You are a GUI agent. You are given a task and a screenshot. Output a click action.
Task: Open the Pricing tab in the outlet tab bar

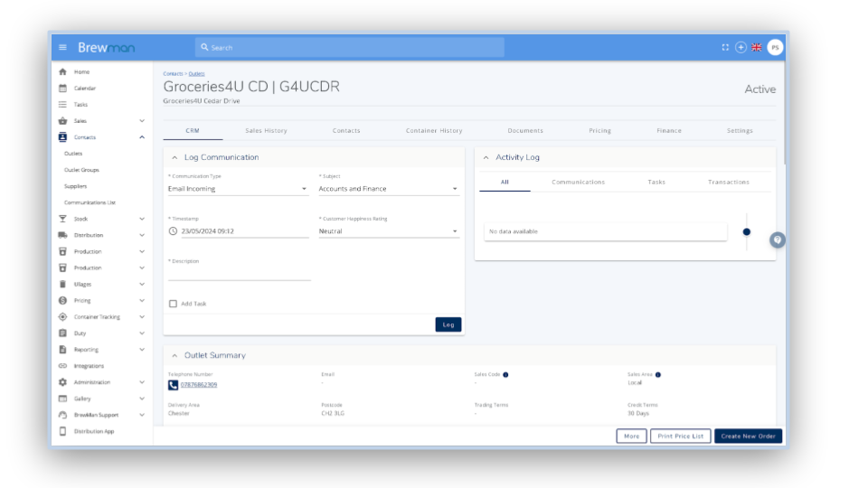pyautogui.click(x=599, y=130)
